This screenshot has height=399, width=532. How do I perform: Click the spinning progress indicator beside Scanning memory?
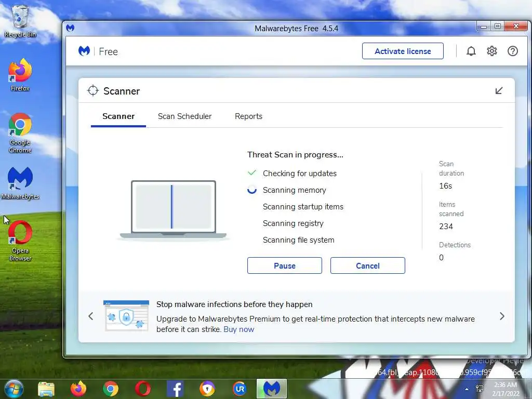coord(252,190)
